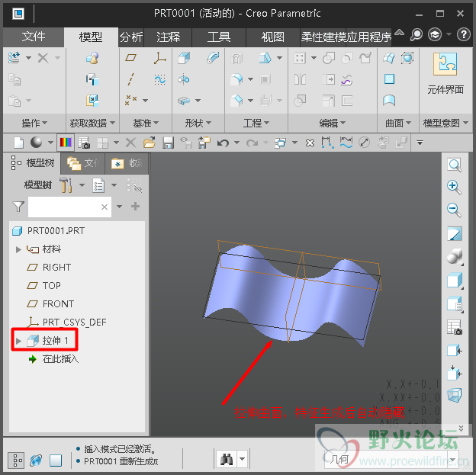The width and height of the screenshot is (476, 475).
Task: Switch to the 柔性建模 ribbon tab
Action: [323, 37]
